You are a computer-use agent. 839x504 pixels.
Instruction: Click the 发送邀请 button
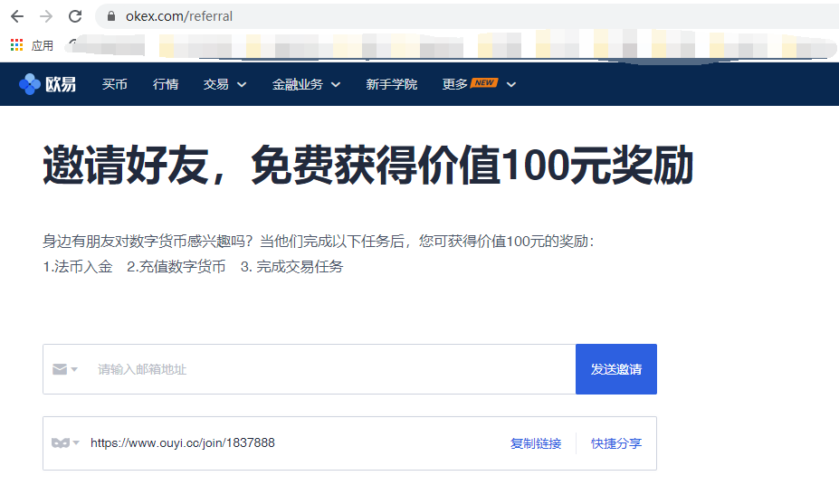(615, 369)
